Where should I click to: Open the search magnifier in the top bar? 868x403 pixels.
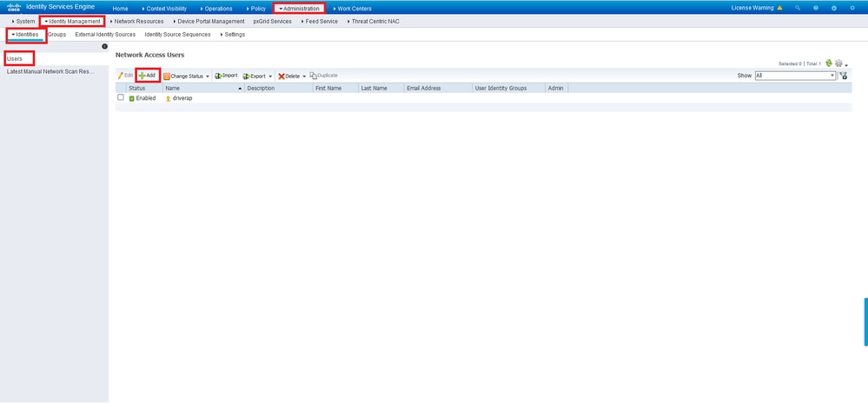(798, 9)
